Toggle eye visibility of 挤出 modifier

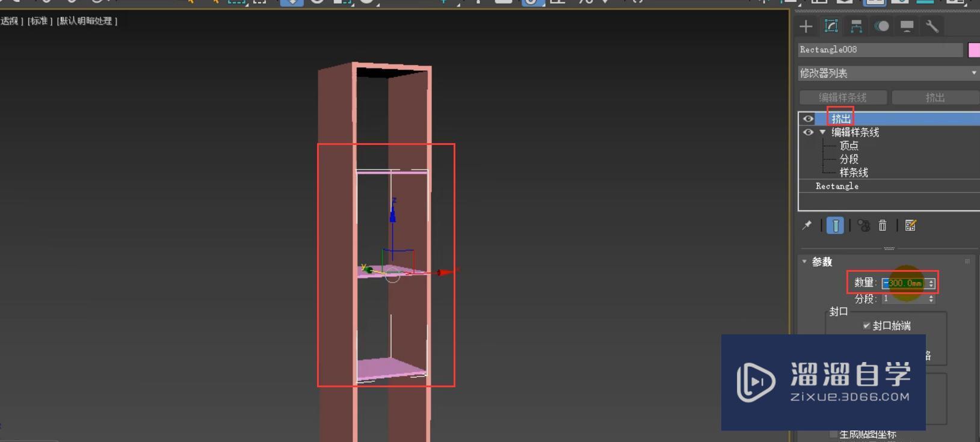coord(808,118)
